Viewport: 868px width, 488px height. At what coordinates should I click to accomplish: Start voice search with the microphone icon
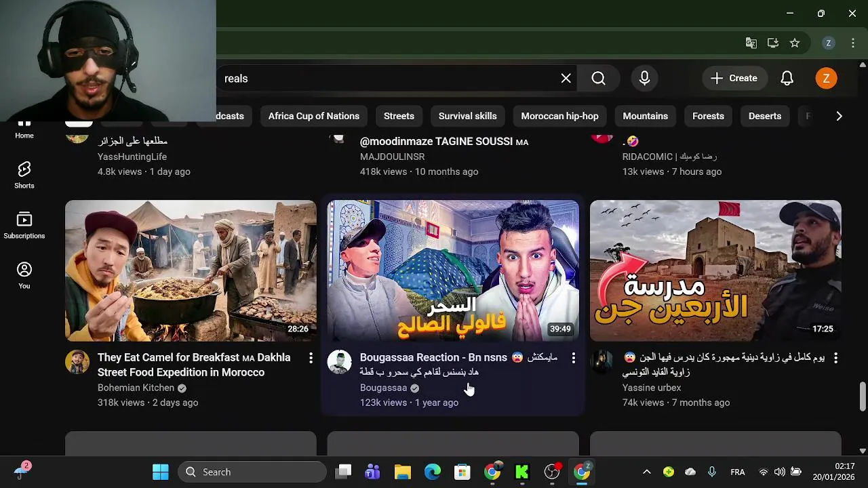(x=645, y=79)
